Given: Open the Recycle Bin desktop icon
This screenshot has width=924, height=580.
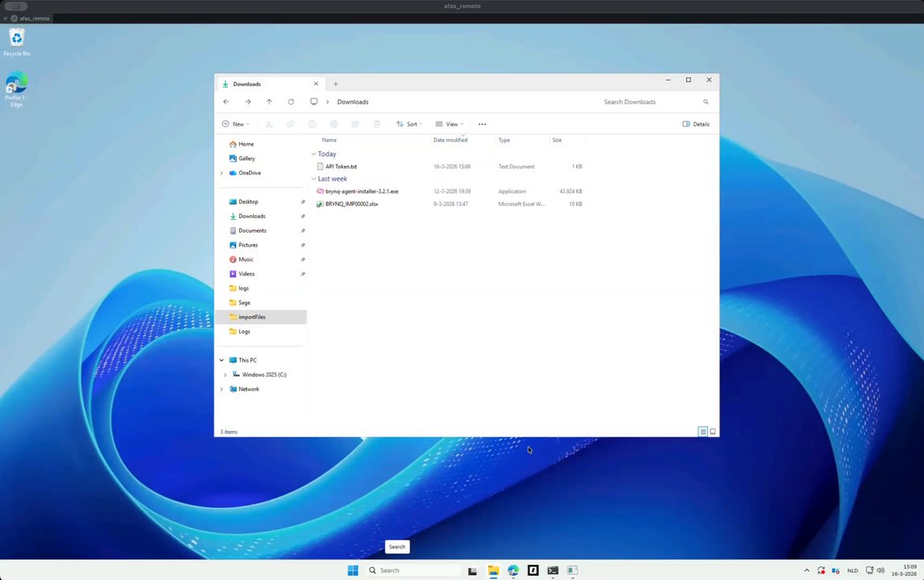Looking at the screenshot, I should click(16, 43).
